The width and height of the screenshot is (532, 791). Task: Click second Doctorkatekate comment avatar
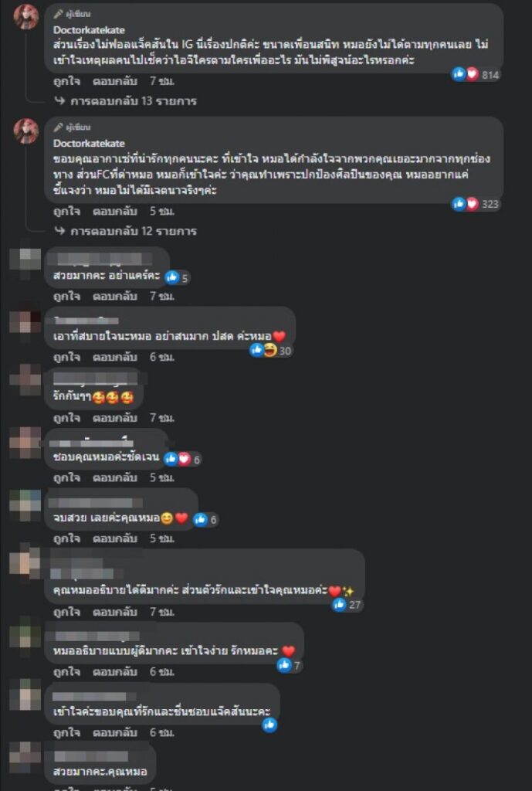pyautogui.click(x=26, y=131)
